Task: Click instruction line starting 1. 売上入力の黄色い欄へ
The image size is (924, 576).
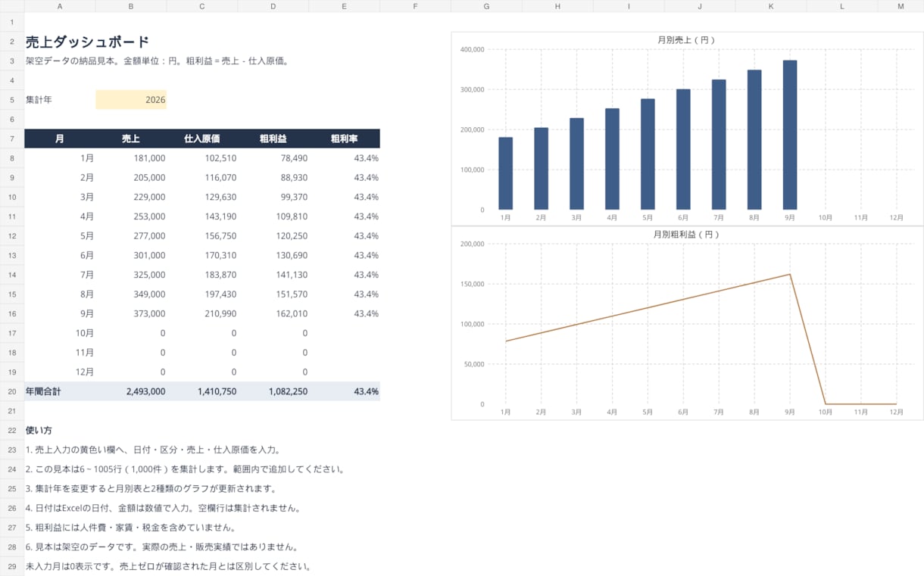Action: click(x=154, y=450)
